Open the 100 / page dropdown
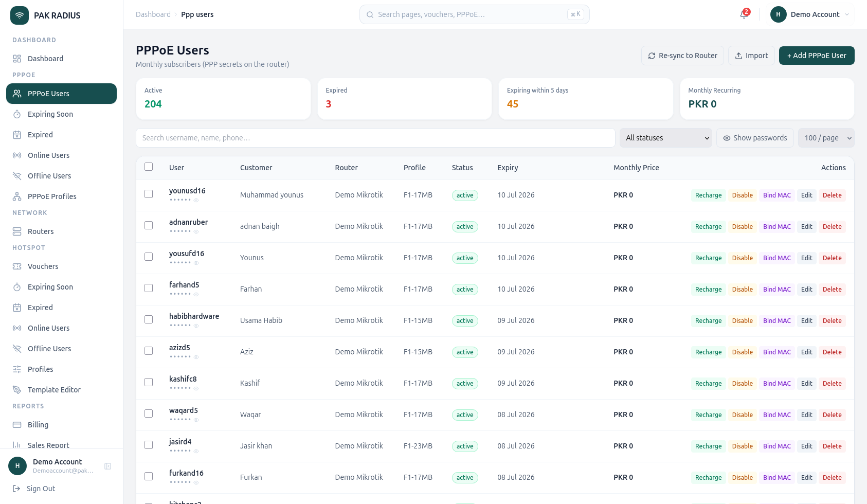Viewport: 867px width, 504px height. click(x=826, y=138)
